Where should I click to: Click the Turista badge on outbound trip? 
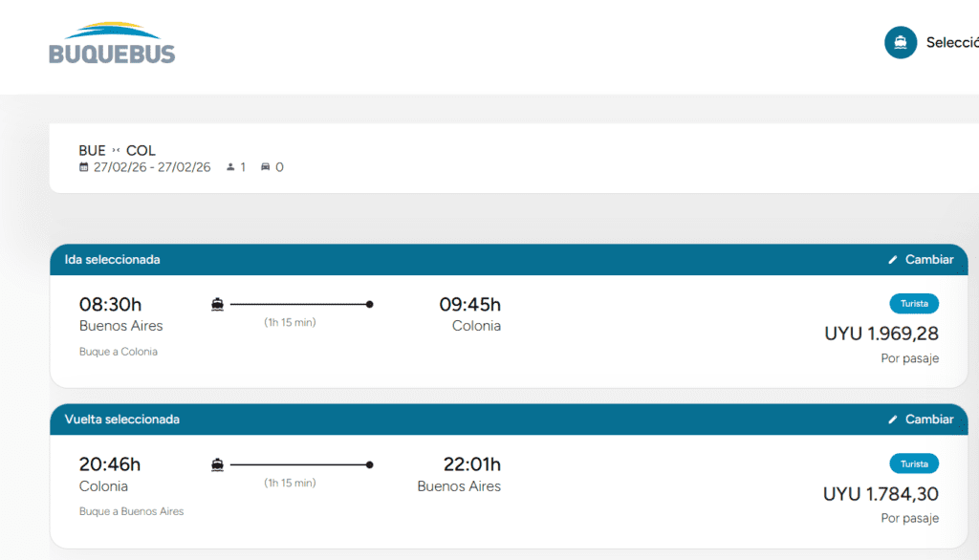[x=914, y=304]
